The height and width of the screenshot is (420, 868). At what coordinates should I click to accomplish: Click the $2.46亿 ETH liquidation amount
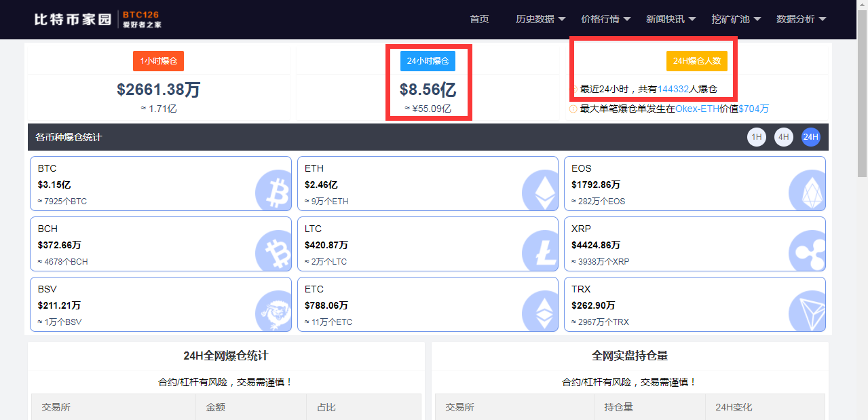tap(321, 185)
